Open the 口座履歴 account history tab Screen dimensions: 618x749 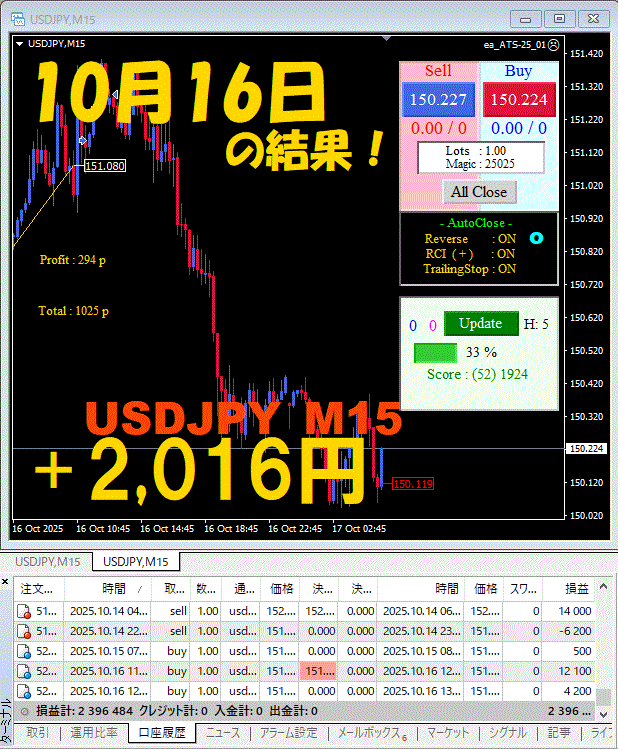click(162, 733)
